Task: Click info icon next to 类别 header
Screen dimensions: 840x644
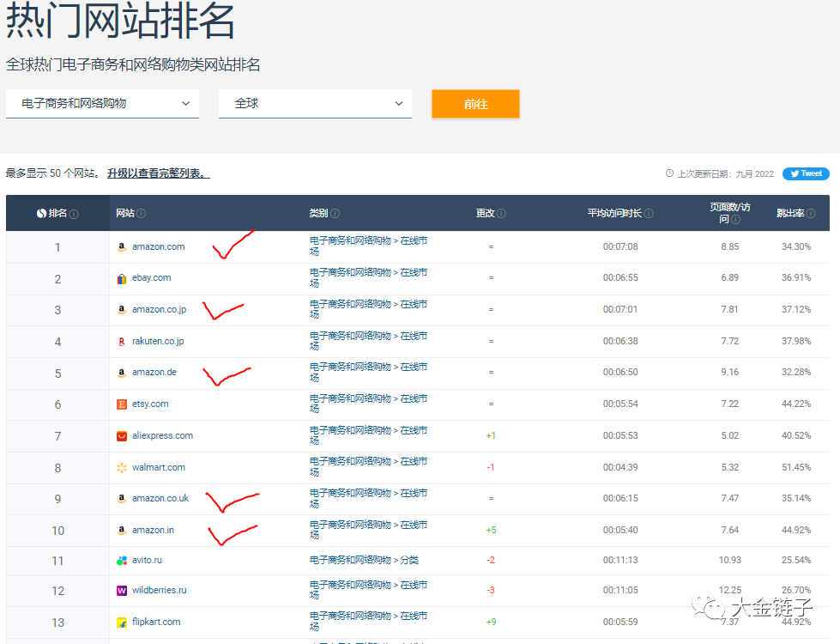Action: click(x=335, y=214)
